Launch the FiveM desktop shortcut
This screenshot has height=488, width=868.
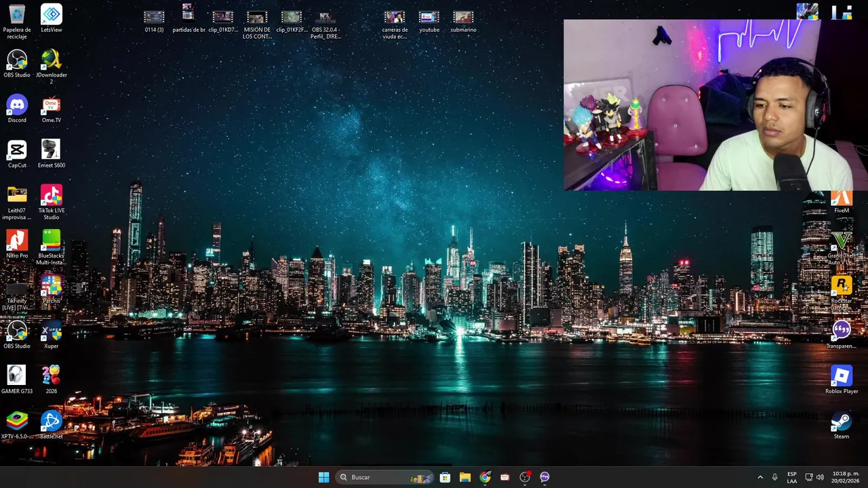pos(842,201)
